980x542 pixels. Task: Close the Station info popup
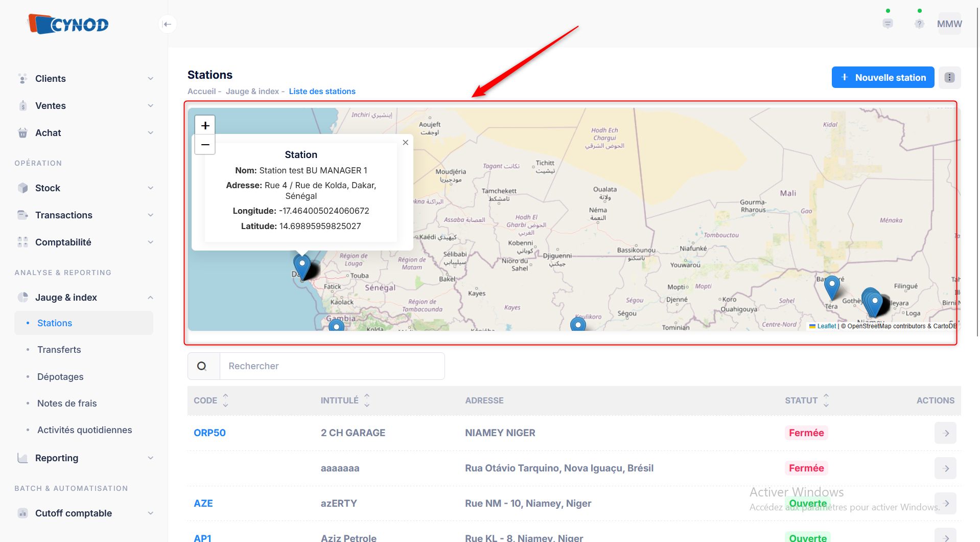pyautogui.click(x=405, y=143)
